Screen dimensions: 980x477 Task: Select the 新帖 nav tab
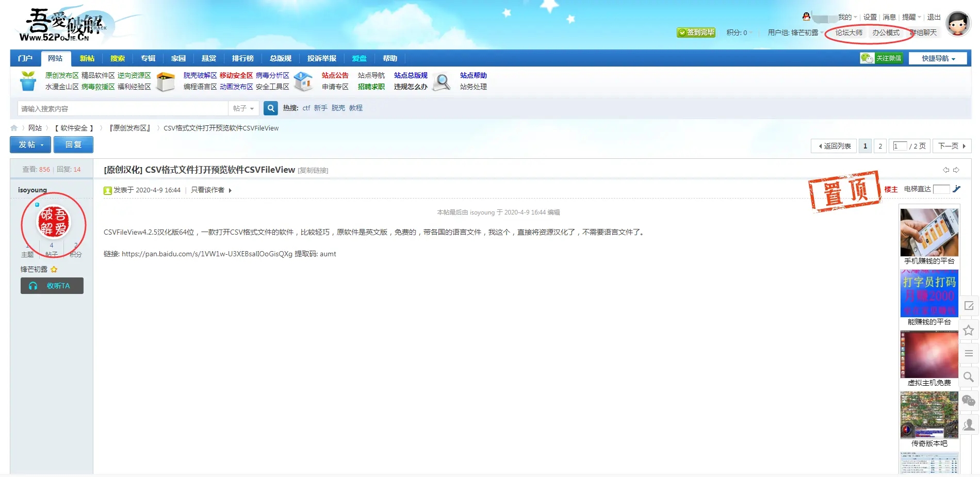click(x=87, y=58)
